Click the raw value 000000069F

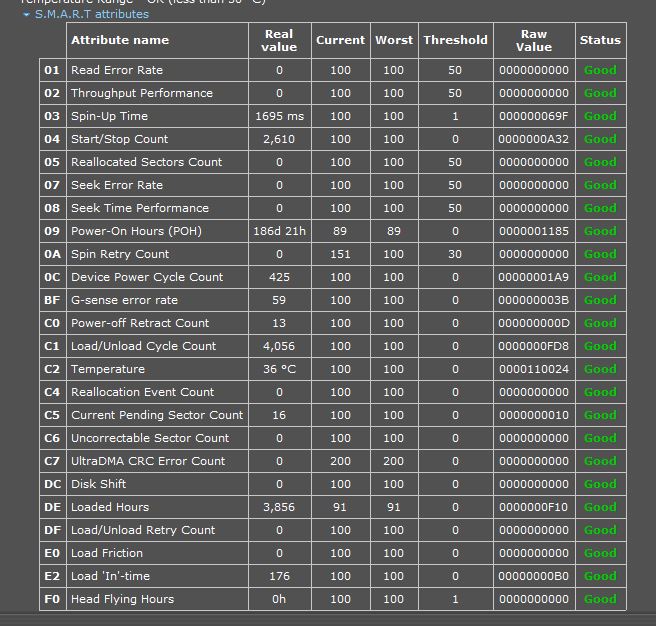point(534,116)
